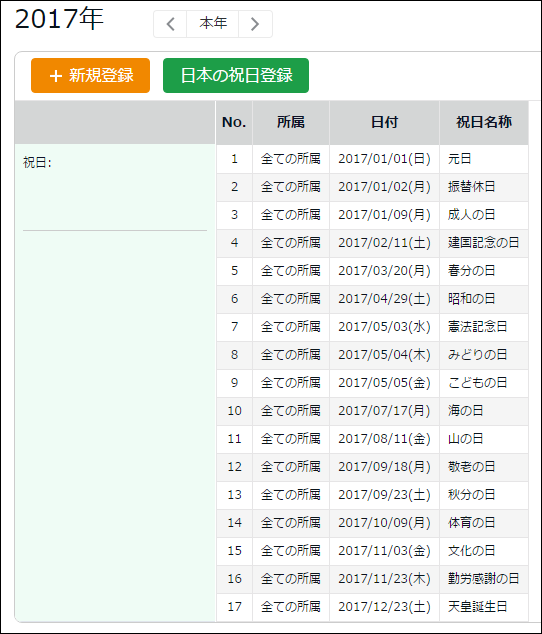
Task: Click the 祝日名称 column header
Action: click(484, 123)
